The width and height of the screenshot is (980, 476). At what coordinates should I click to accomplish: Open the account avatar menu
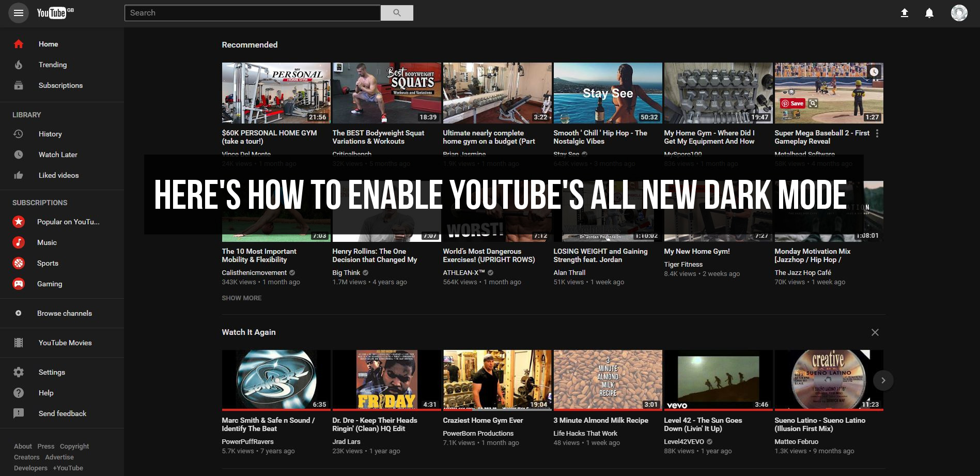959,13
